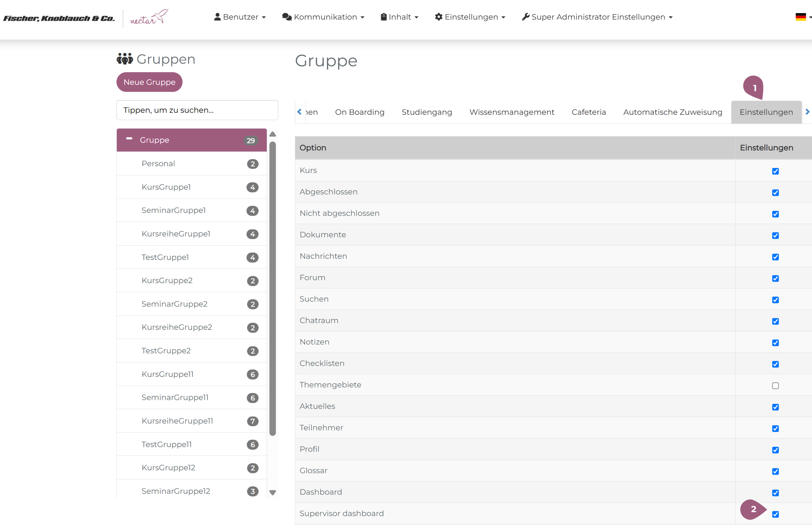Image resolution: width=812 pixels, height=530 pixels.
Task: Click the Gruppen people icon
Action: (125, 59)
